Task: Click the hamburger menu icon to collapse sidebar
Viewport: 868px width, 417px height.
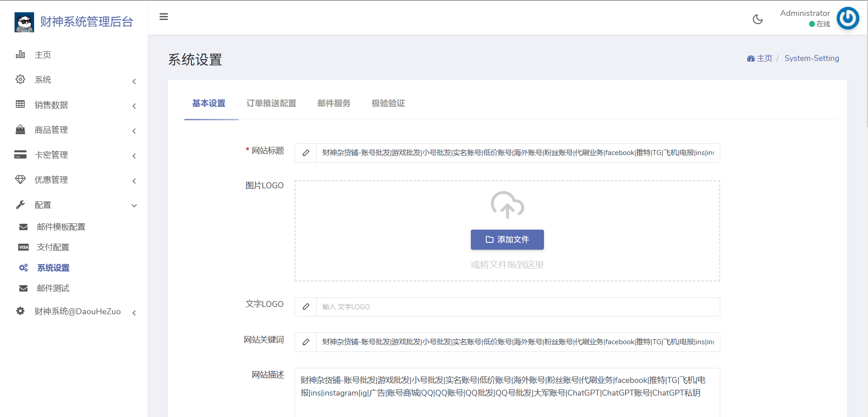Action: click(164, 17)
